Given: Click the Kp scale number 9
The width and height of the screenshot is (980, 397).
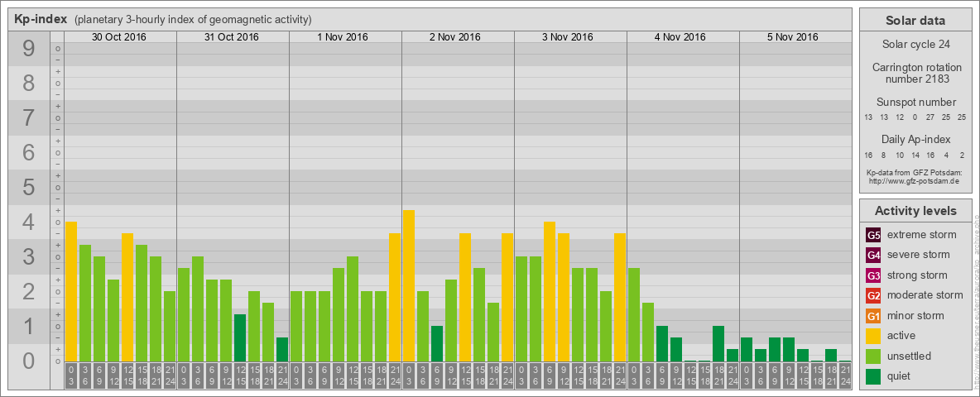Looking at the screenshot, I should (x=28, y=49).
